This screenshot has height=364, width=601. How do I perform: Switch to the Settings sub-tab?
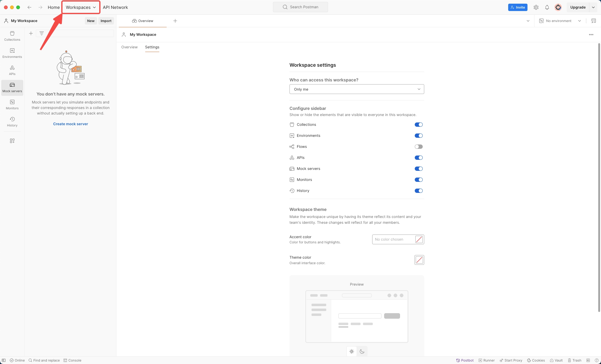152,47
